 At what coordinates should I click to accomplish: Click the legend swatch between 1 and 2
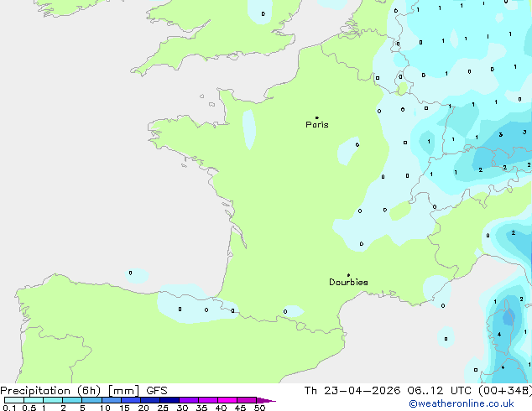(x=53, y=400)
